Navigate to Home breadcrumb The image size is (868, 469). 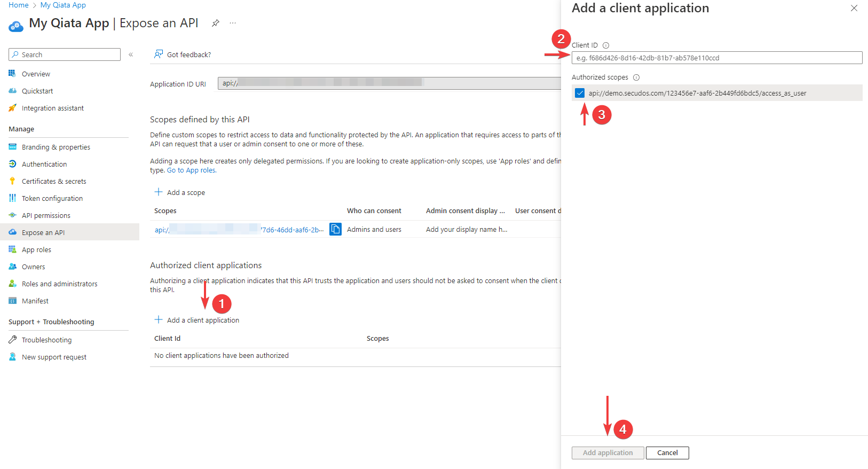pos(19,5)
